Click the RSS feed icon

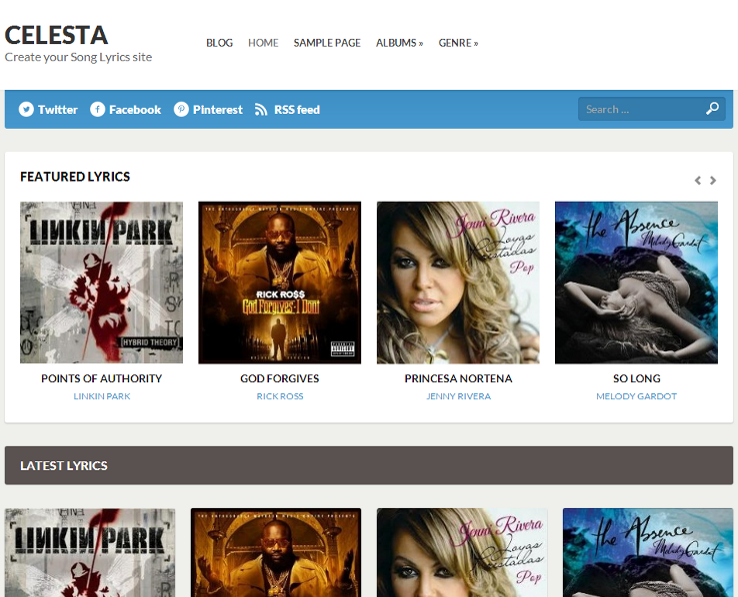261,110
